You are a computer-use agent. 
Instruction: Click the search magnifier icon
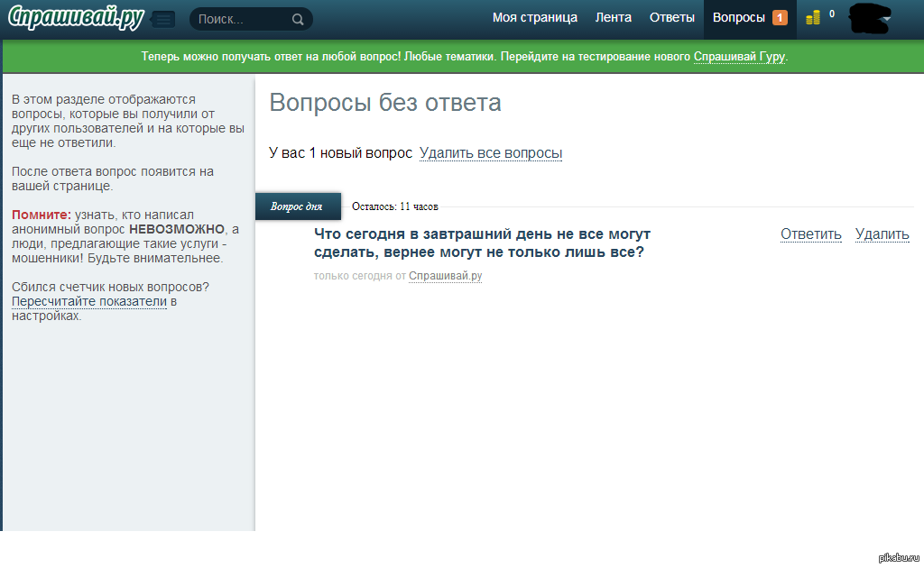[x=298, y=19]
